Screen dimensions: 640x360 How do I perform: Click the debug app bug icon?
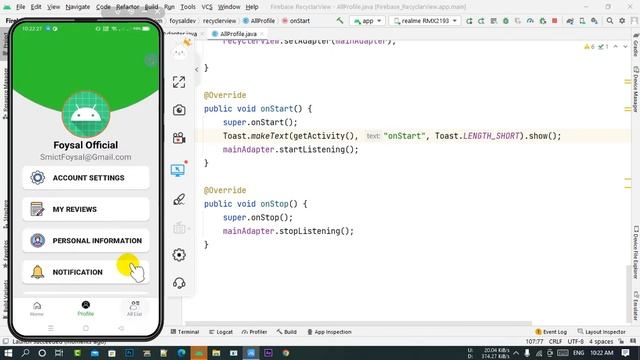point(506,21)
